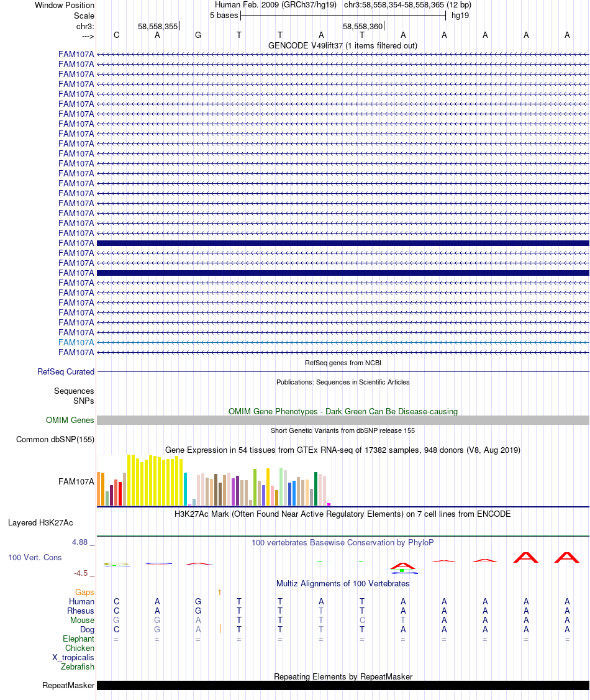Click the X_tropicalis species label
This screenshot has width=590, height=700.
pyautogui.click(x=73, y=658)
